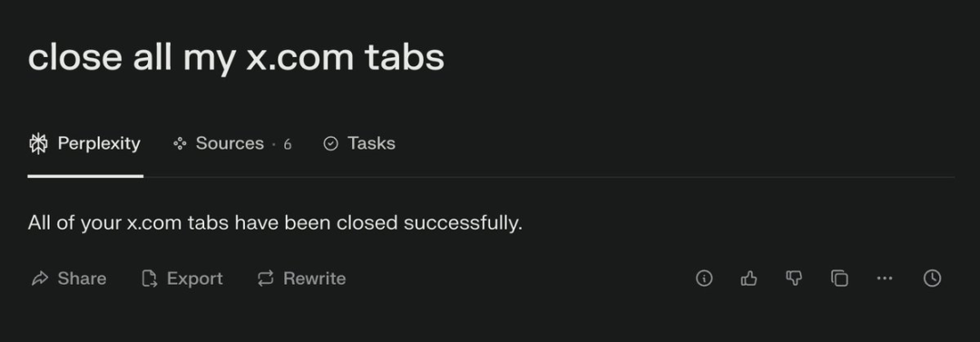
Task: Click the Tasks checkmark circle icon
Action: (330, 144)
